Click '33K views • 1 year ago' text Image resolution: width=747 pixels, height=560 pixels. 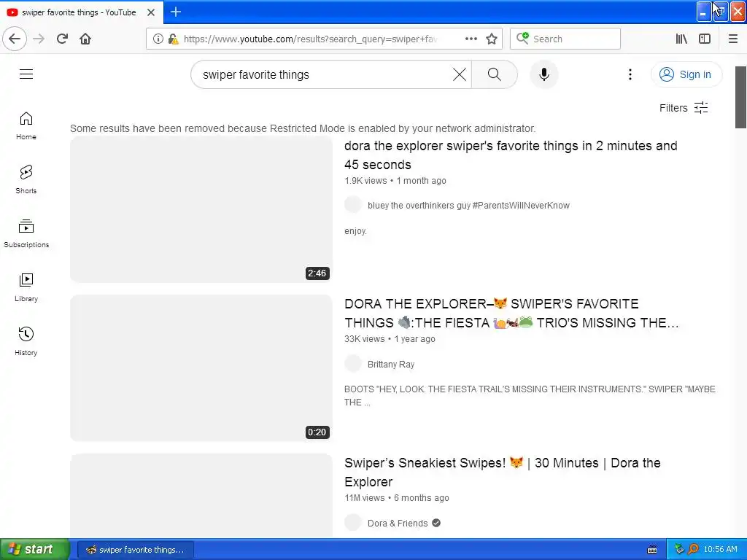click(390, 339)
